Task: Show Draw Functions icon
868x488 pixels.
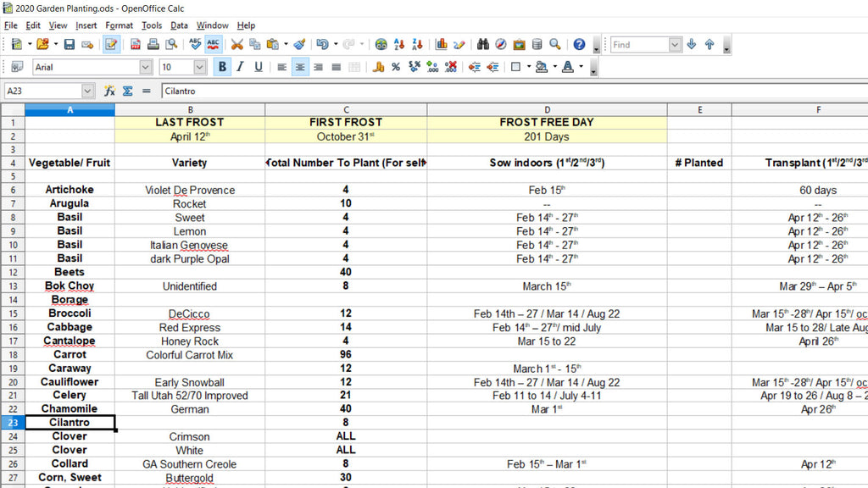Action: 459,44
